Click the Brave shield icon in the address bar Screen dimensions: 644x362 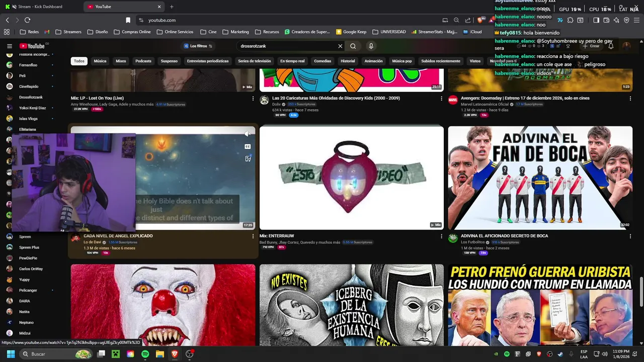(480, 20)
